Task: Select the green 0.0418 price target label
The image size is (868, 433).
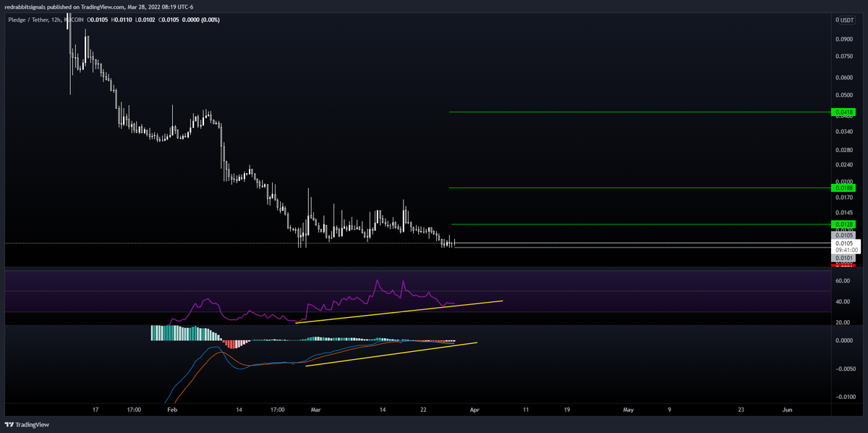Action: point(844,112)
